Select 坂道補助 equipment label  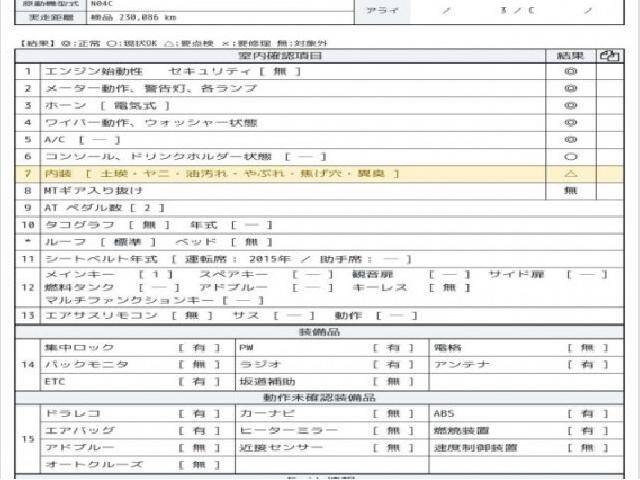(x=267, y=382)
